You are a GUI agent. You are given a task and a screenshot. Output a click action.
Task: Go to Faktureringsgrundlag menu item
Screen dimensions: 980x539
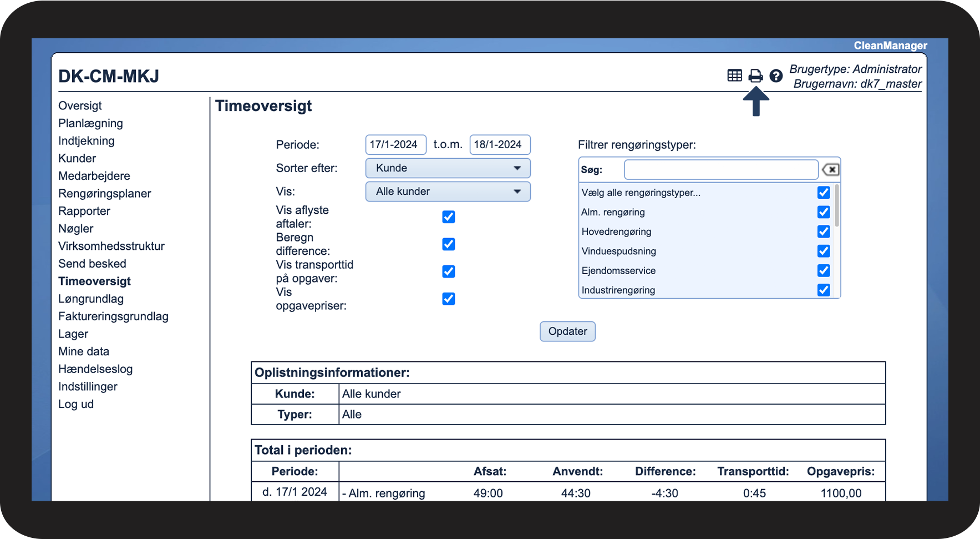point(113,316)
